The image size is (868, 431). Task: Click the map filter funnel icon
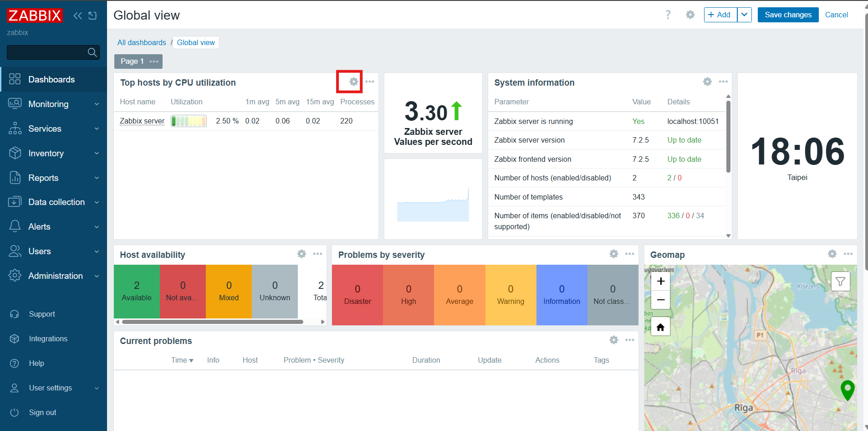[840, 282]
